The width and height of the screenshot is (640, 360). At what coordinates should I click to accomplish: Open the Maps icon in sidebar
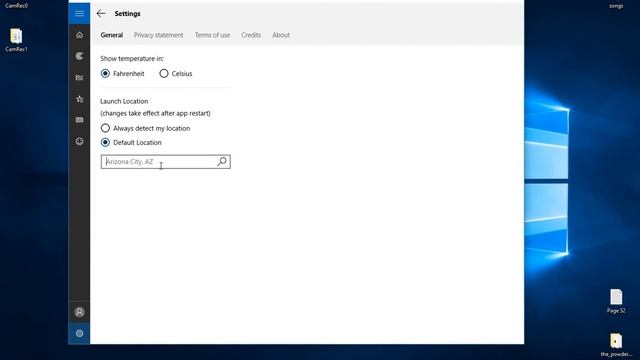pyautogui.click(x=79, y=56)
